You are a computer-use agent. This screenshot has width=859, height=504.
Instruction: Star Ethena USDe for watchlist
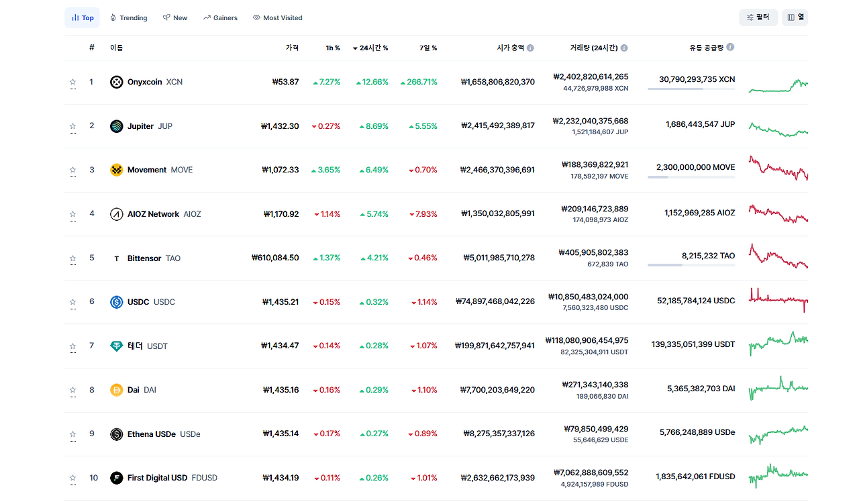[72, 434]
